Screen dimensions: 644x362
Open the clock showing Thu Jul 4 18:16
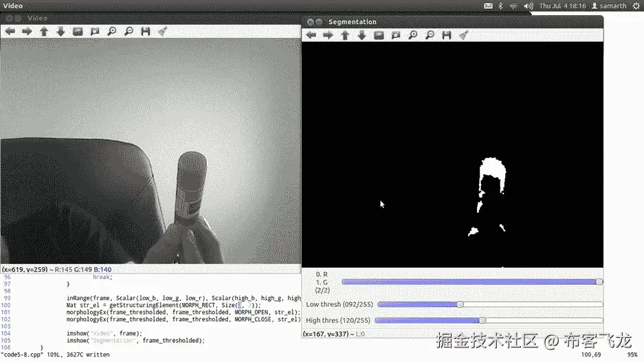562,5
